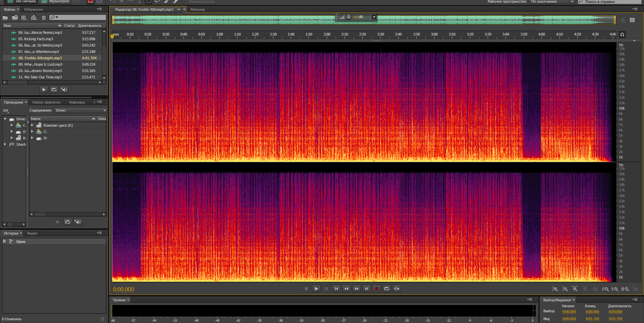Open the Содержание Drives dropdown
This screenshot has height=323, width=644.
click(x=80, y=110)
